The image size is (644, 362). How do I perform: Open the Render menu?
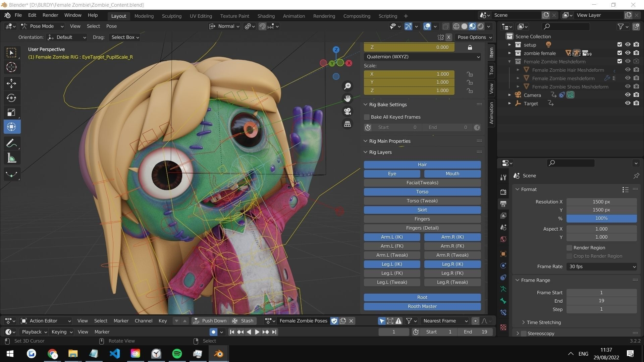50,15
